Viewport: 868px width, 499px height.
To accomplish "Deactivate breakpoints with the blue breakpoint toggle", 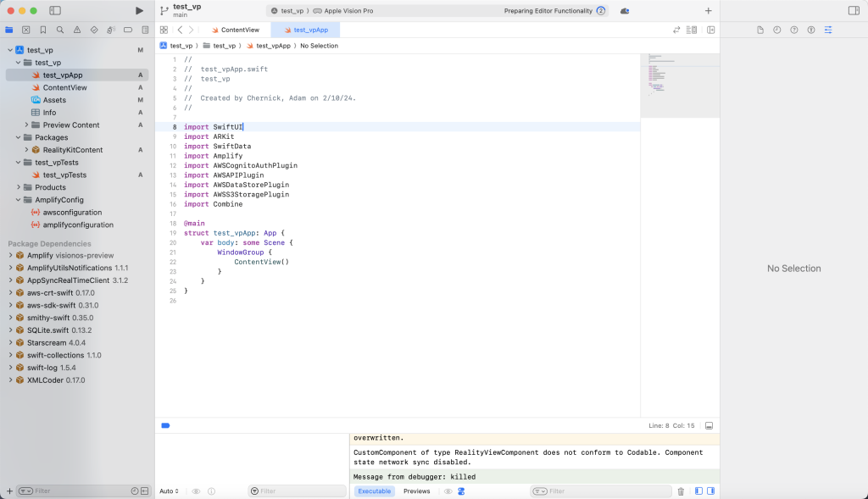I will coord(165,425).
